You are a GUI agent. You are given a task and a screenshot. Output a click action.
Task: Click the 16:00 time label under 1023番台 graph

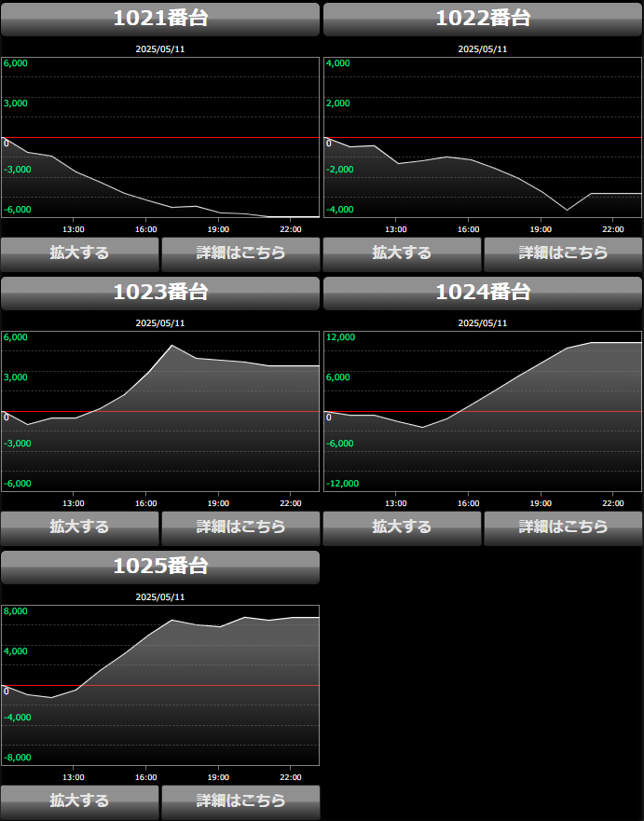pyautogui.click(x=145, y=503)
